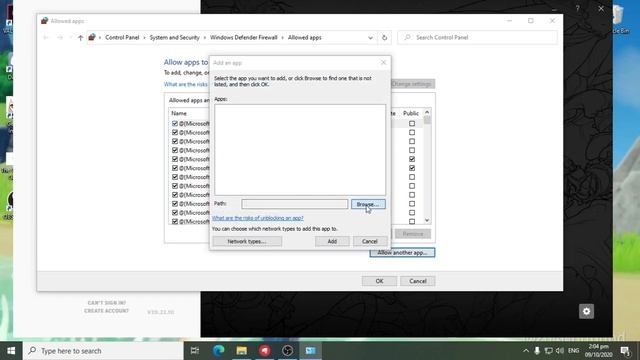Click Windows Defender Firewall in the breadcrumb
Image resolution: width=640 pixels, height=360 pixels.
(x=244, y=38)
